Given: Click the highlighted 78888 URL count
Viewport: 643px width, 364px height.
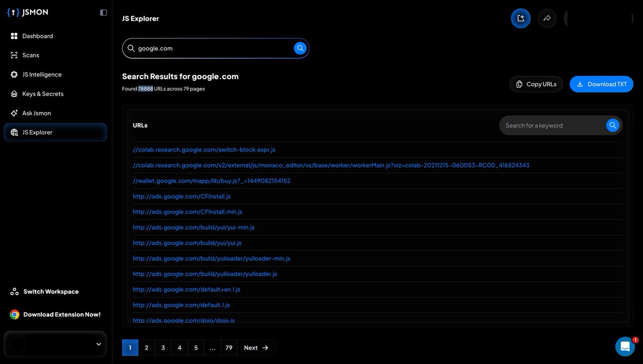Looking at the screenshot, I should (x=146, y=89).
